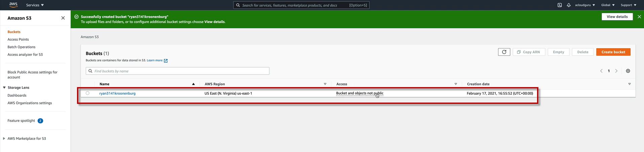Select the ryan3141kroonenburg bucket radio button
This screenshot has height=152, width=644.
87,93
